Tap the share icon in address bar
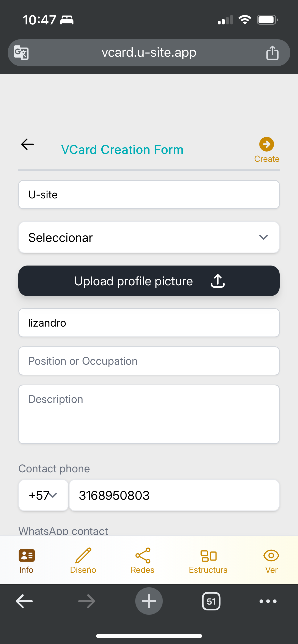This screenshot has width=298, height=644. 272,53
